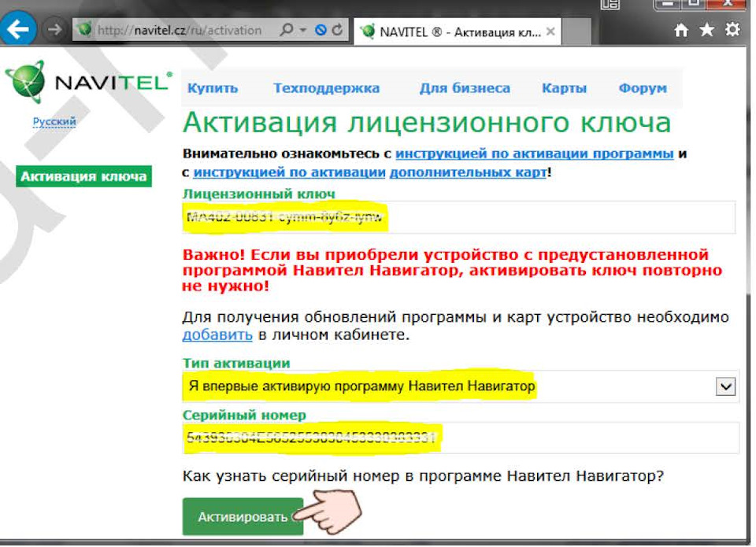The height and width of the screenshot is (547, 756).
Task: Open the дополнительных карт link
Action: point(468,172)
